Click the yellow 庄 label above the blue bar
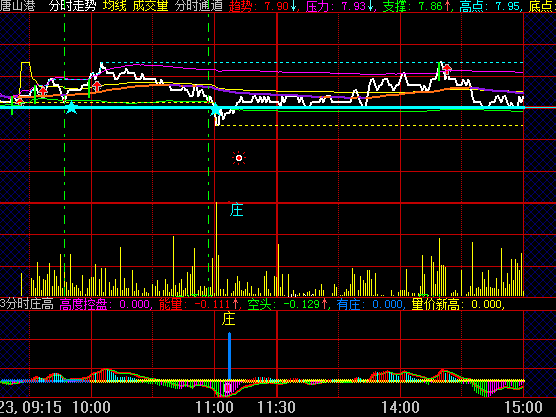The width and height of the screenshot is (556, 417). (229, 319)
